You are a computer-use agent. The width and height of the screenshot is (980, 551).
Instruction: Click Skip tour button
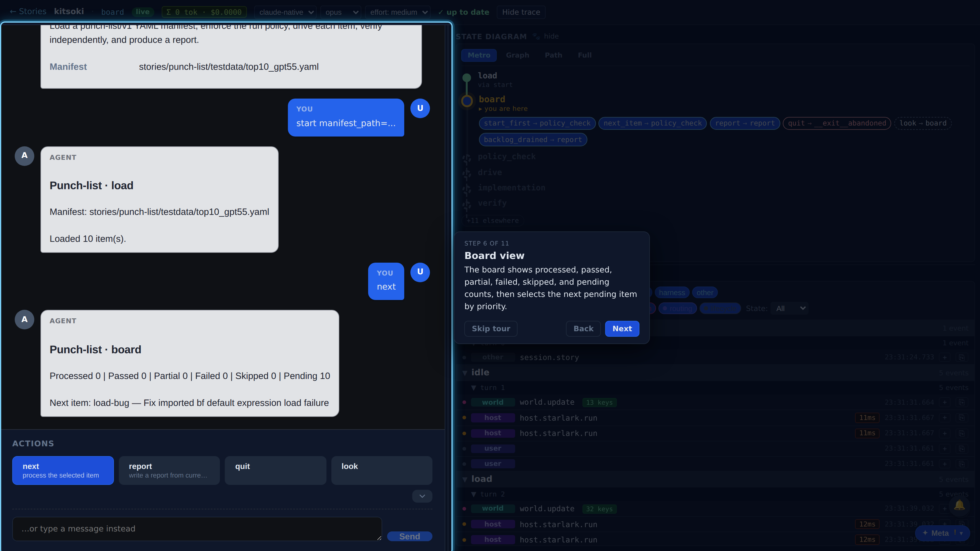[x=491, y=328]
